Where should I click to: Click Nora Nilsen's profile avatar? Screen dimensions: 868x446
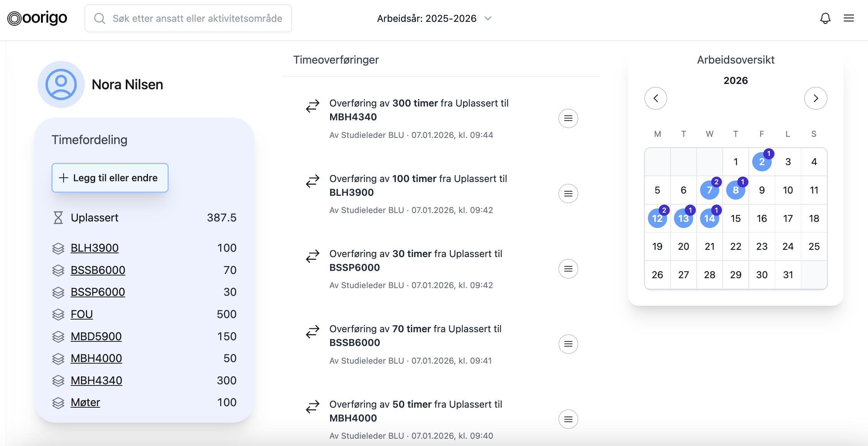point(61,84)
